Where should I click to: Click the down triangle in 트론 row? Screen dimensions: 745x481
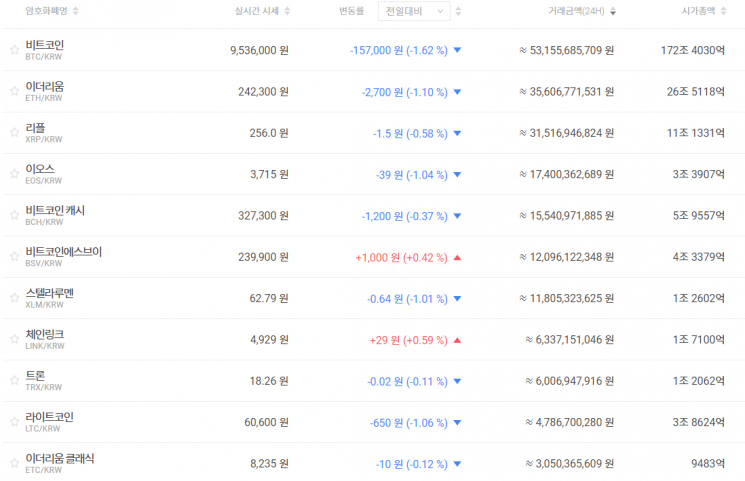pos(458,381)
